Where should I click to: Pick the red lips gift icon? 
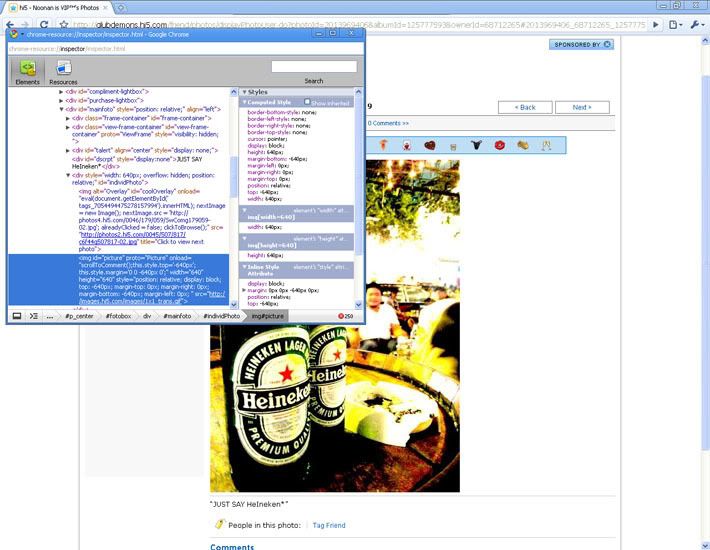coord(499,145)
